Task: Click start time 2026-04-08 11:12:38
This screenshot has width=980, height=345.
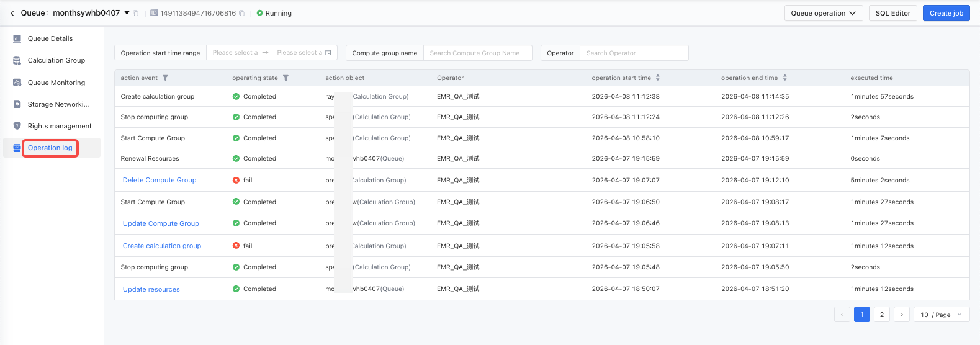Action: pyautogui.click(x=626, y=97)
